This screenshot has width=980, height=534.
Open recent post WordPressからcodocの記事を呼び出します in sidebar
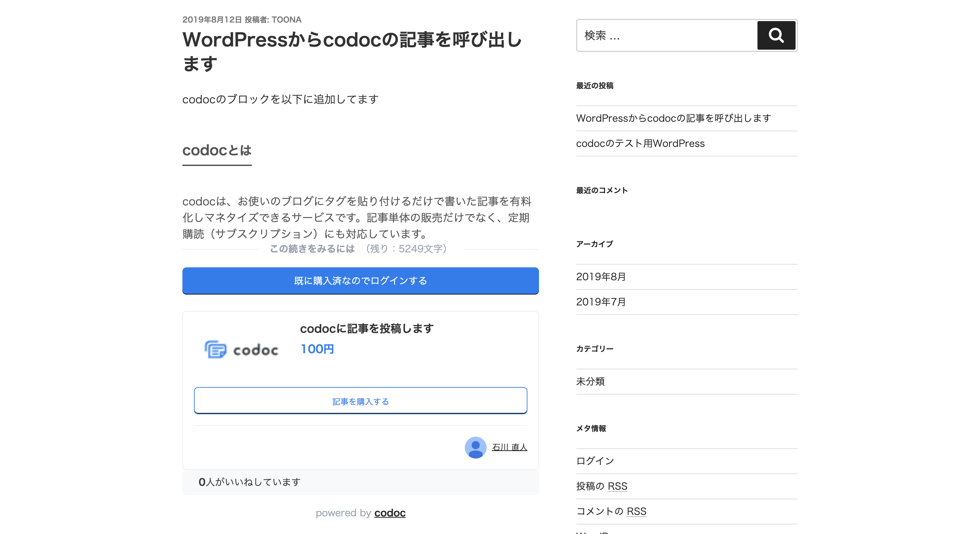tap(673, 118)
